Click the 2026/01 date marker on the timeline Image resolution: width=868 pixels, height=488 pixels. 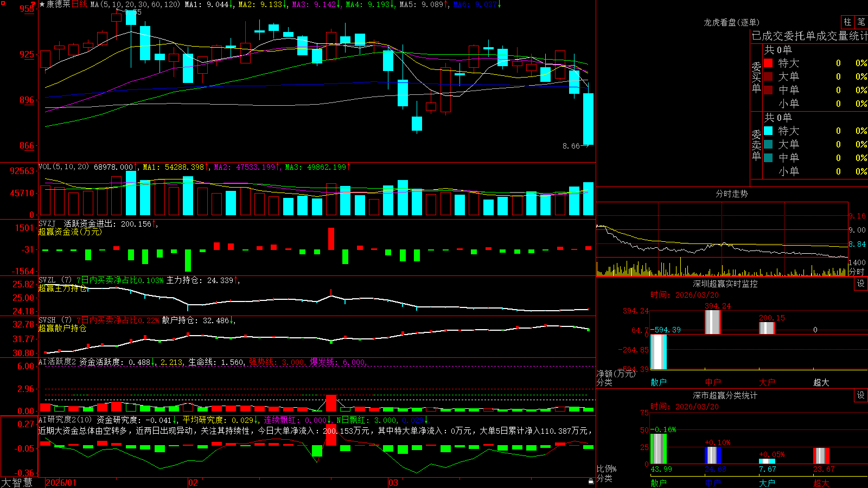click(x=61, y=483)
